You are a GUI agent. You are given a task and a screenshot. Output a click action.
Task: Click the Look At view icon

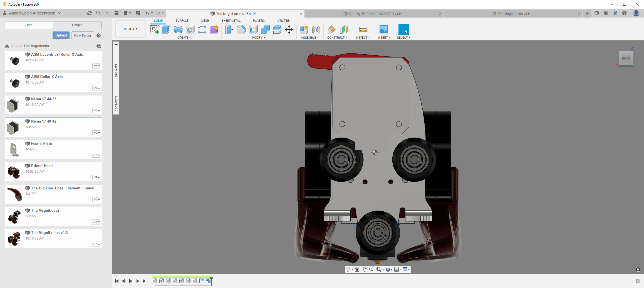(x=357, y=269)
